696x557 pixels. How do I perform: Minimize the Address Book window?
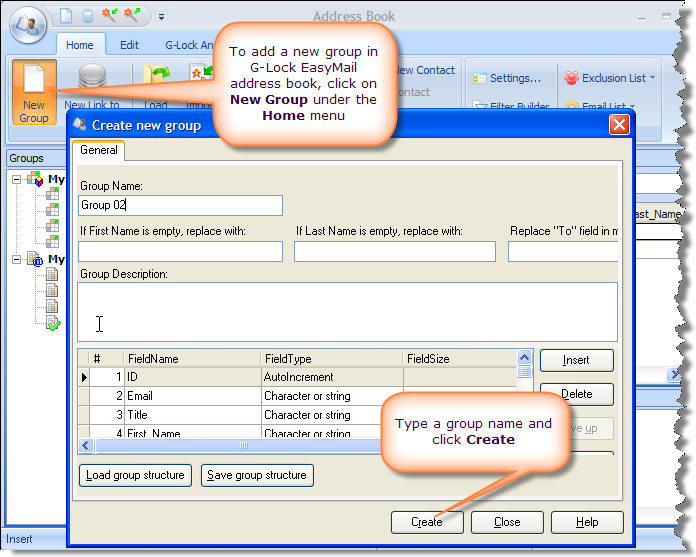pyautogui.click(x=641, y=18)
